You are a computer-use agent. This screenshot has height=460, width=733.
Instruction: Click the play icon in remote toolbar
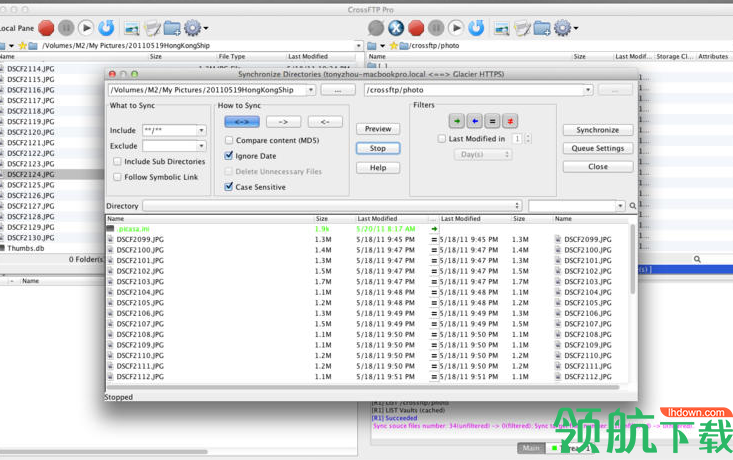coord(456,28)
